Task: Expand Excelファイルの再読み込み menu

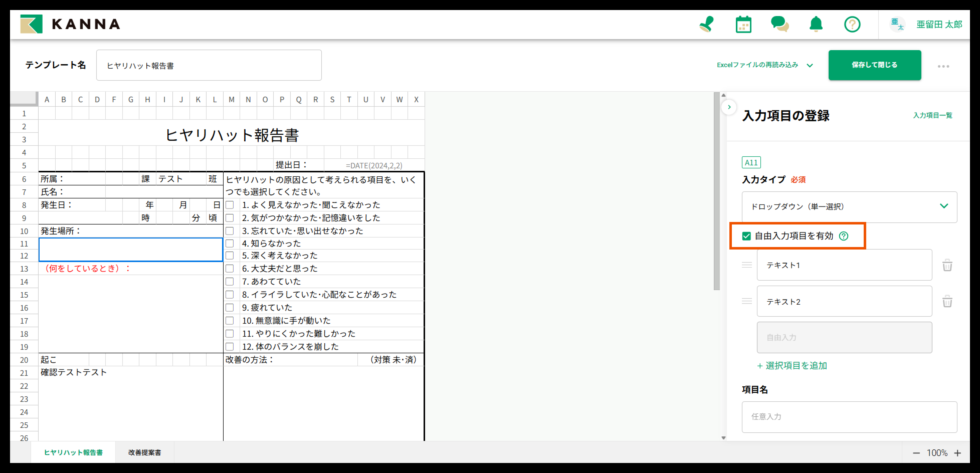Action: pyautogui.click(x=765, y=65)
